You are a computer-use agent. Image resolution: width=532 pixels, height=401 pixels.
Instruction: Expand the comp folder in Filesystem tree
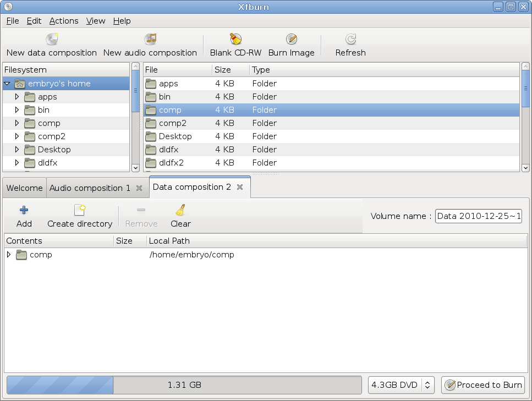click(17, 123)
